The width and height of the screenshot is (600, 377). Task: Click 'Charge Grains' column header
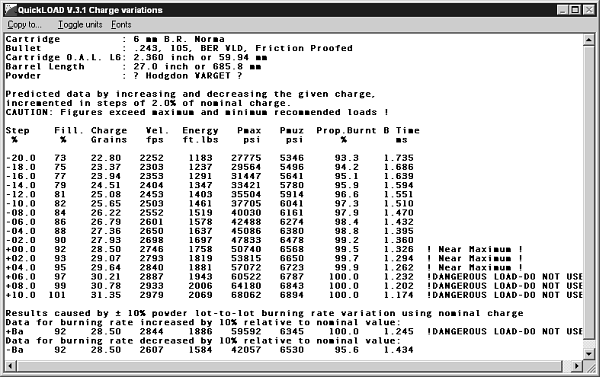click(109, 135)
